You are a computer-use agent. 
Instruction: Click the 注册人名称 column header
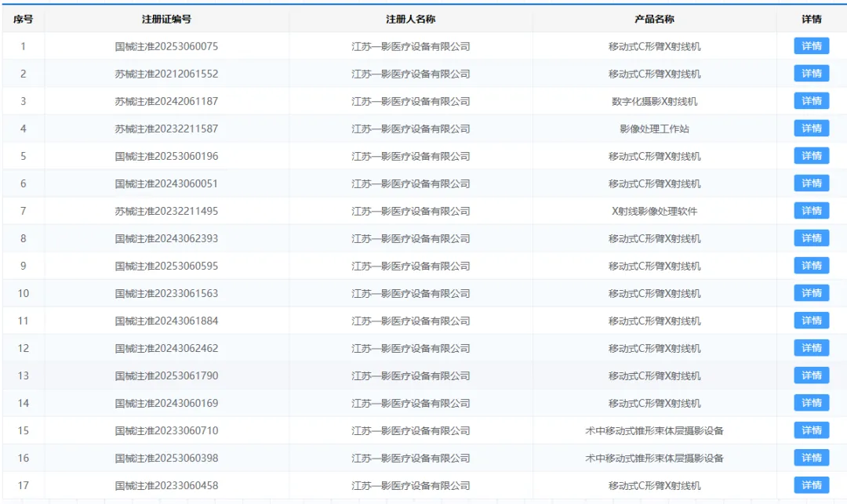coord(410,19)
